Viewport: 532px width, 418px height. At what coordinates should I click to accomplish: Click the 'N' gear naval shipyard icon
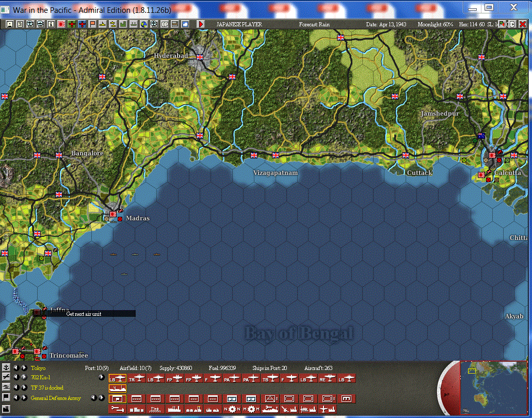coord(232,409)
